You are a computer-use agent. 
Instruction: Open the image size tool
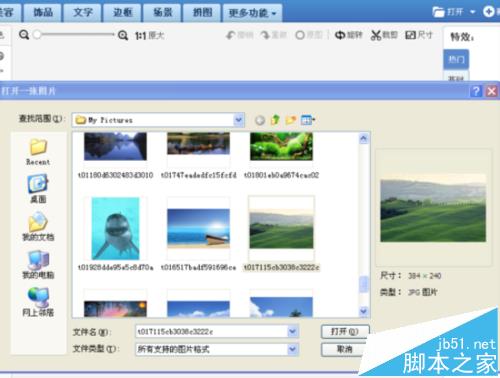[419, 35]
